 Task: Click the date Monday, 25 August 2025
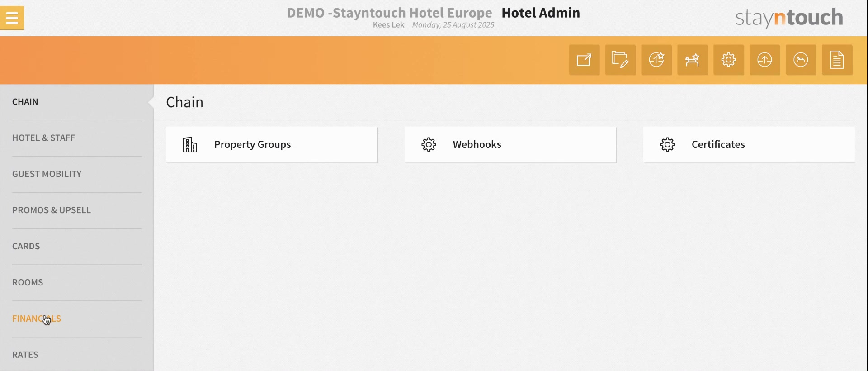coord(453,25)
